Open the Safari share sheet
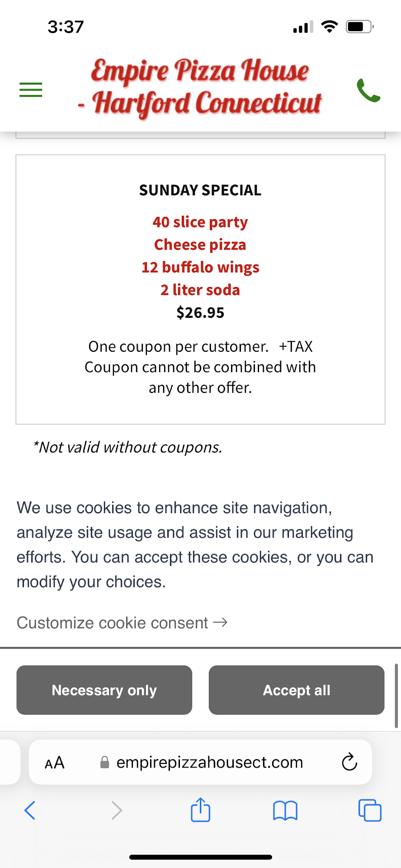Screen dimensions: 401x868 click(200, 809)
